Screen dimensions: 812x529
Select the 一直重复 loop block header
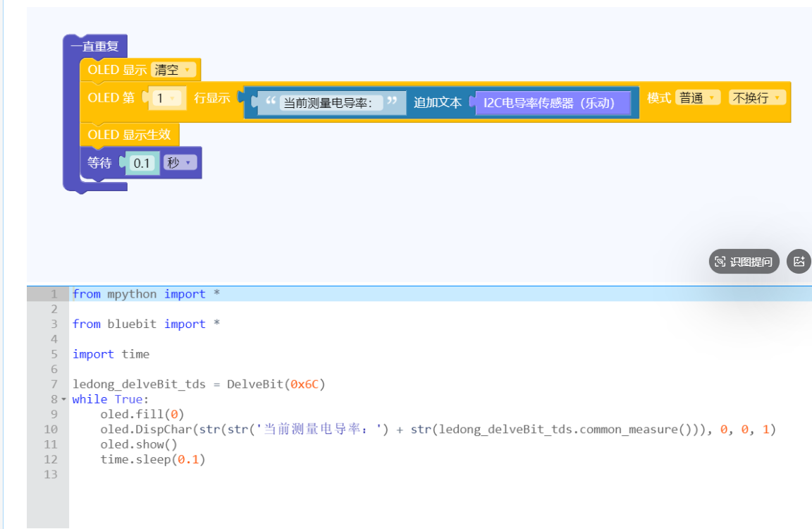point(95,46)
